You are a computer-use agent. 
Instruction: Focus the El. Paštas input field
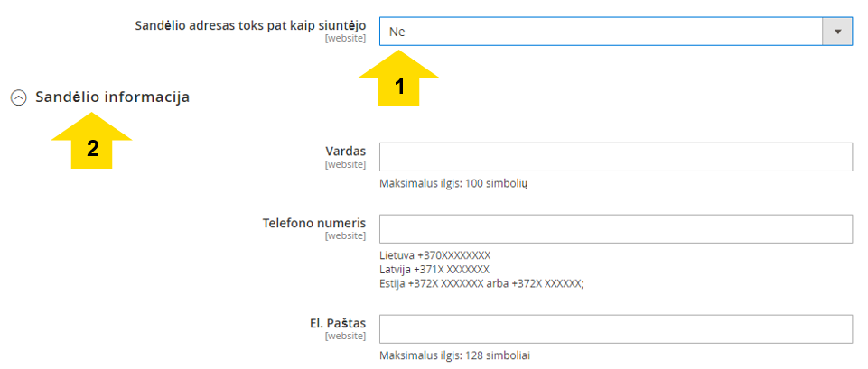616,329
